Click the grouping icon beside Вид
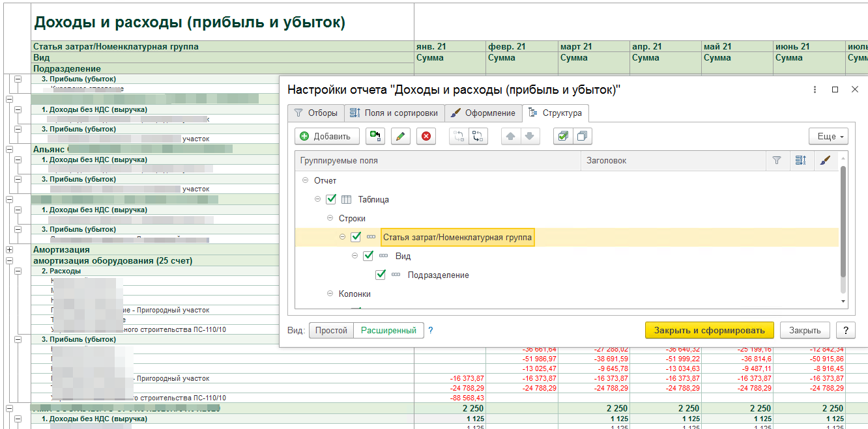Image resolution: width=868 pixels, height=429 pixels. click(x=383, y=256)
